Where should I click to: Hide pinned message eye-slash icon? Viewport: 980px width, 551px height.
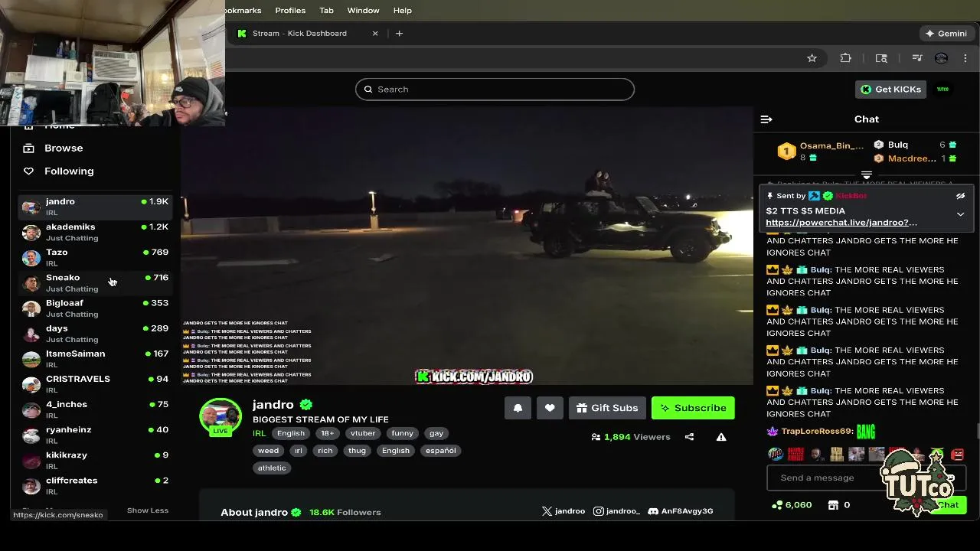pyautogui.click(x=960, y=196)
